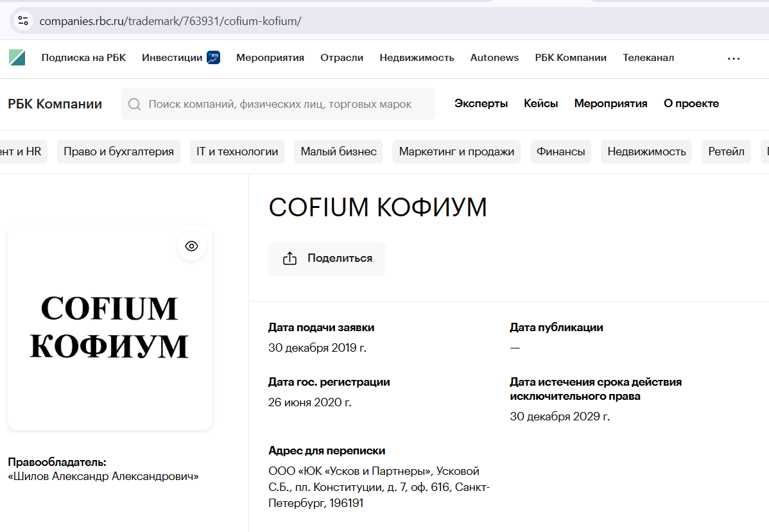Switch to the Эксперты section
This screenshot has width=769, height=532.
[481, 103]
